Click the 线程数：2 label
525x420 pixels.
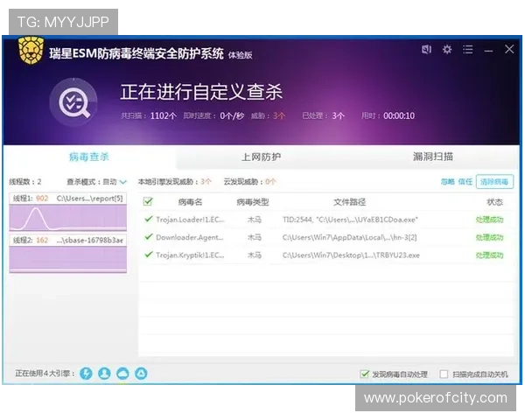(25, 182)
